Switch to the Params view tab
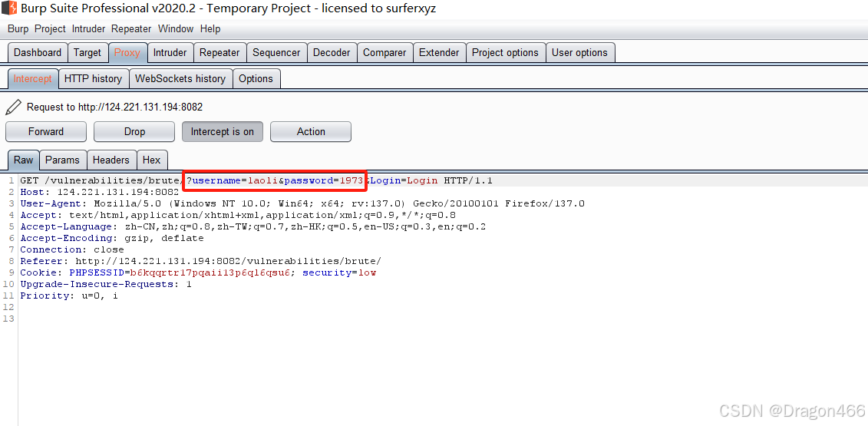Screen dimensions: 868x426 coord(63,160)
